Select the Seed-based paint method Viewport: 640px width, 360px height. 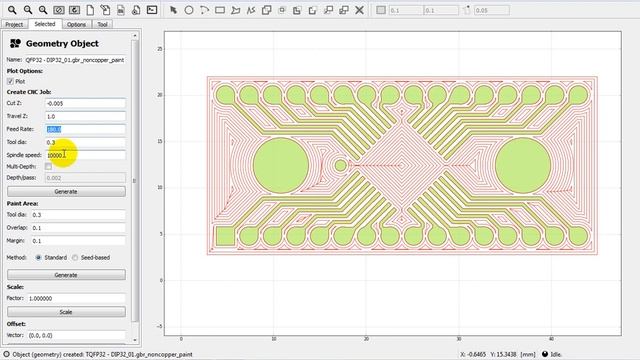[75, 258]
